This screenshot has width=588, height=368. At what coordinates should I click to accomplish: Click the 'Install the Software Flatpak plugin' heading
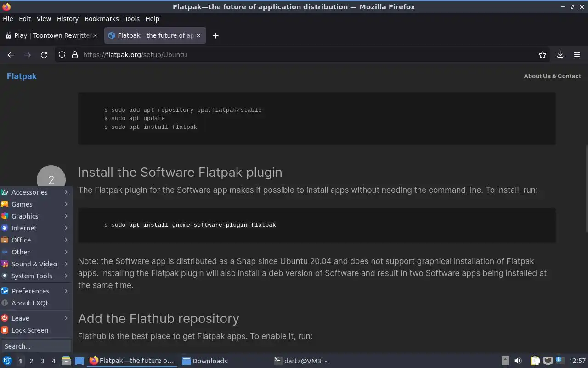click(x=180, y=172)
